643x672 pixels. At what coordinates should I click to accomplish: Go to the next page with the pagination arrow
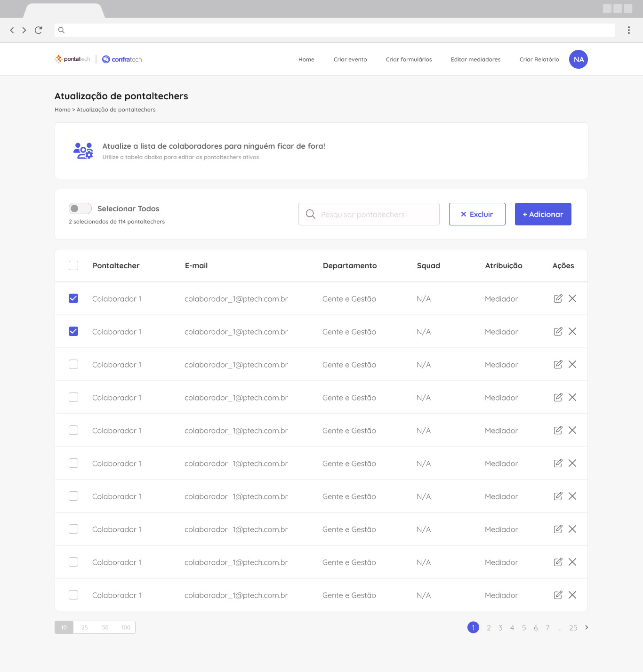pos(587,627)
